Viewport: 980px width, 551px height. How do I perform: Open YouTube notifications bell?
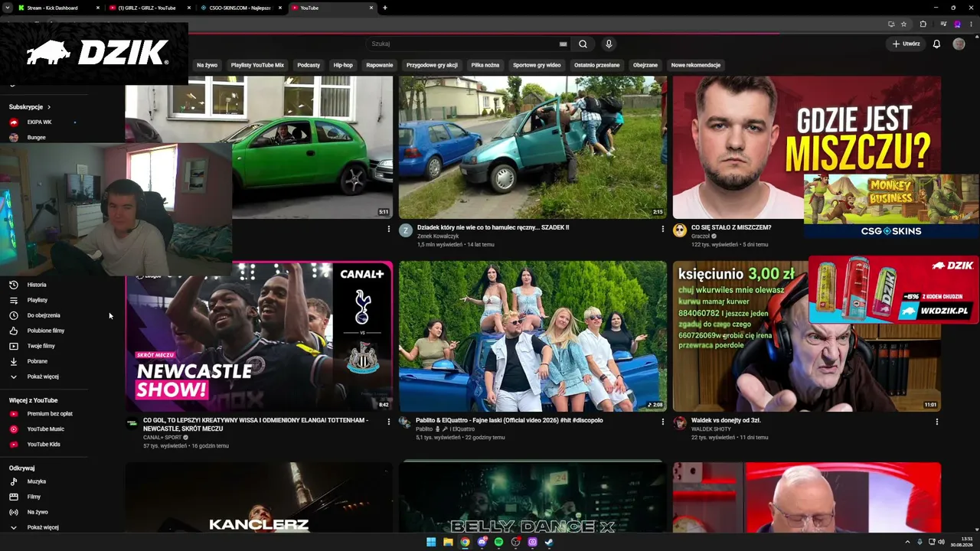point(936,44)
